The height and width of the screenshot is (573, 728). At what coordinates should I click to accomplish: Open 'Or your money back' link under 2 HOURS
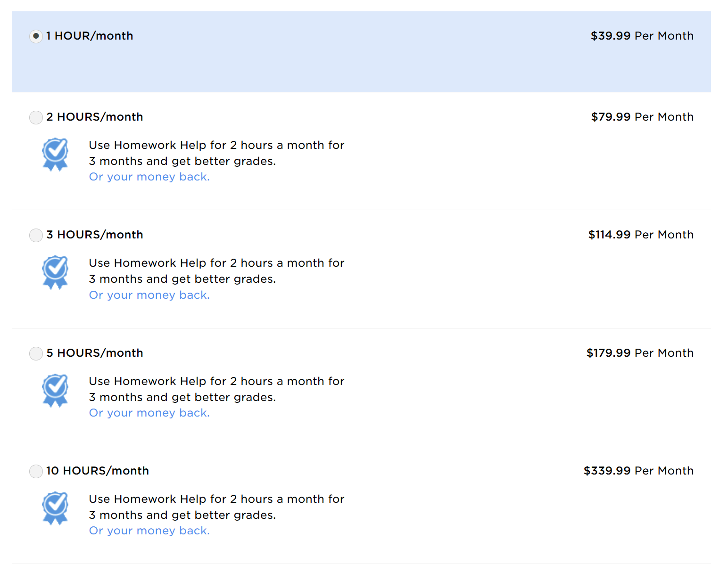tap(149, 177)
